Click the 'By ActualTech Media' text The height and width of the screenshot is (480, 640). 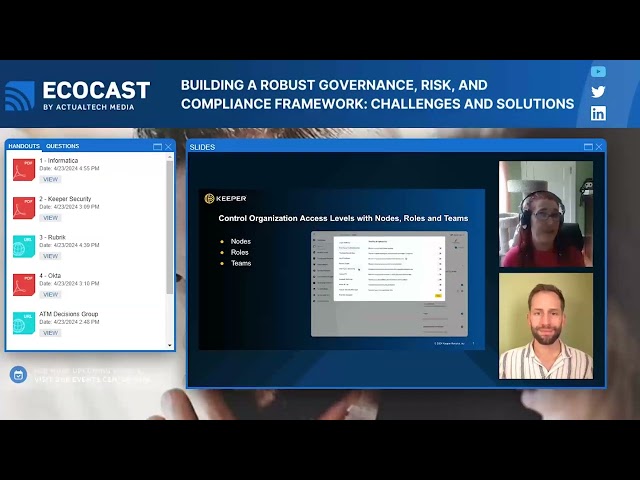pyautogui.click(x=89, y=107)
